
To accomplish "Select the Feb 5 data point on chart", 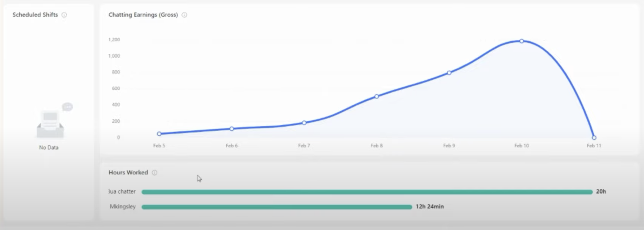I will click(159, 134).
